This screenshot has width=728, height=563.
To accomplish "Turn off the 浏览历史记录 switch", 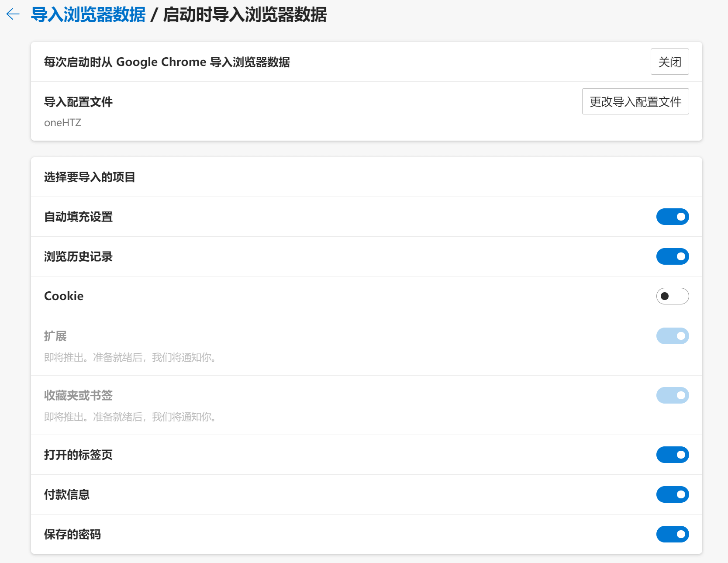I will tap(673, 257).
